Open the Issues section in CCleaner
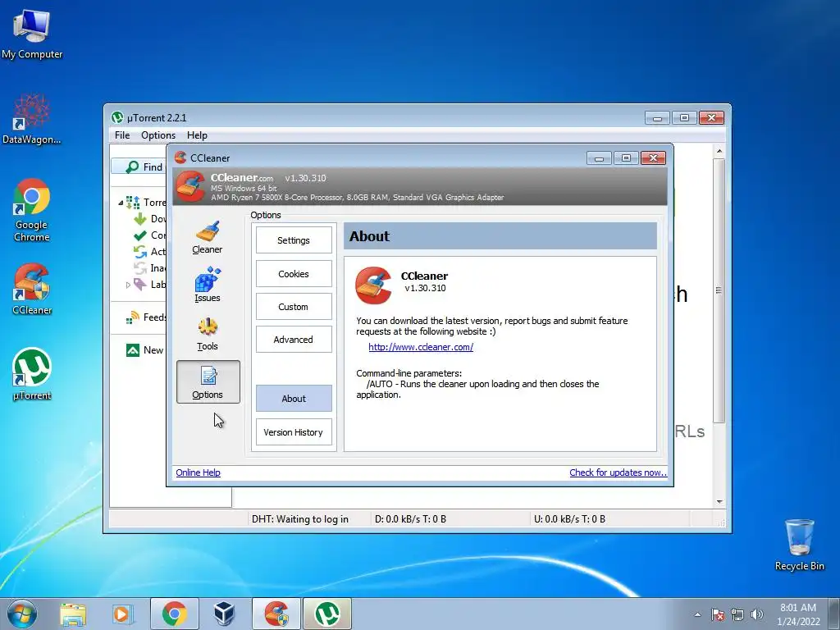840x630 pixels. [208, 285]
